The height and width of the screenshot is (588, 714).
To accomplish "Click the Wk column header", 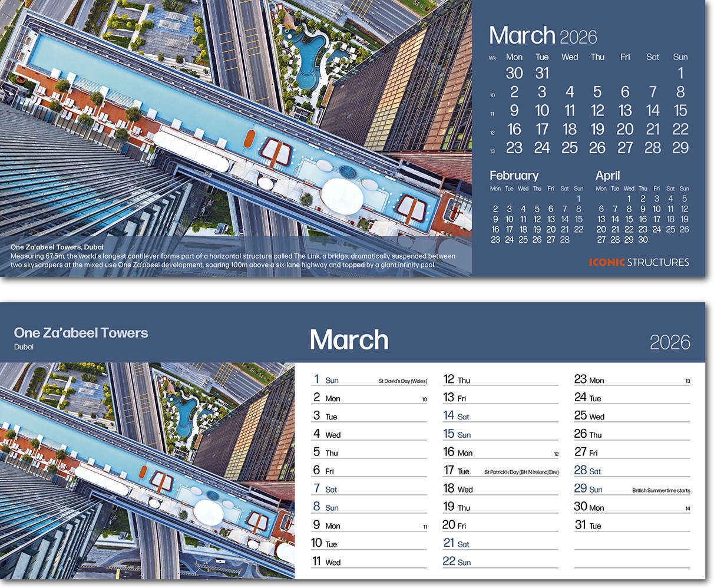I will (492, 57).
